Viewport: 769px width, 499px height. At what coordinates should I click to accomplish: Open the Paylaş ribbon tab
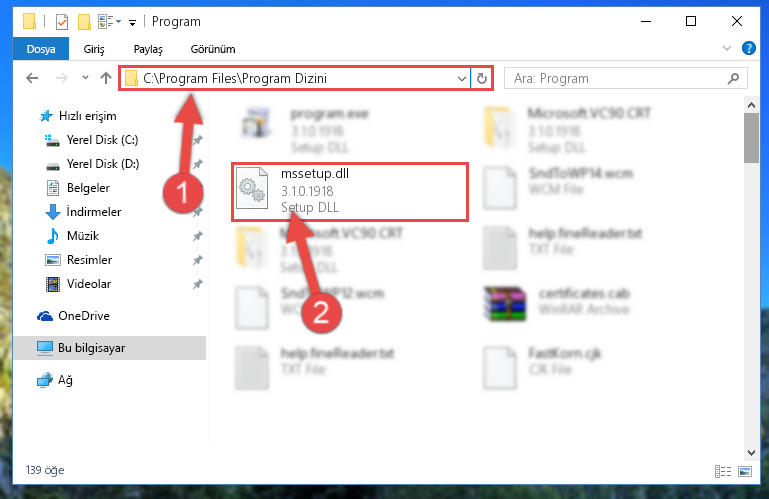coord(148,49)
